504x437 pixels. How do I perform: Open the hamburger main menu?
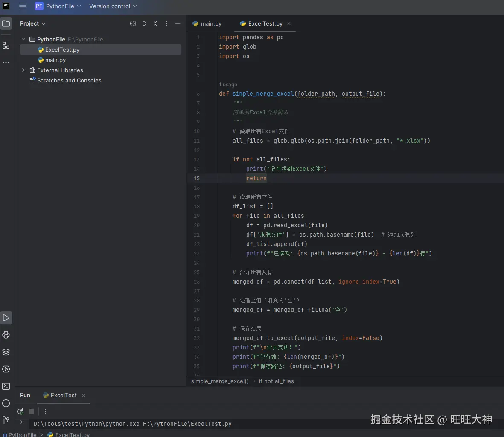coord(23,6)
